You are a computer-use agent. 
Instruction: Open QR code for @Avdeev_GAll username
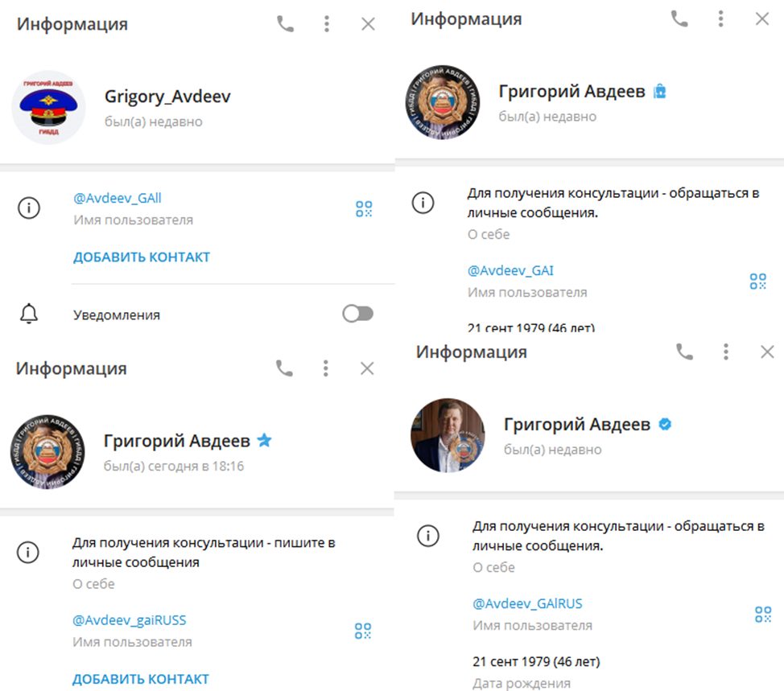click(364, 209)
